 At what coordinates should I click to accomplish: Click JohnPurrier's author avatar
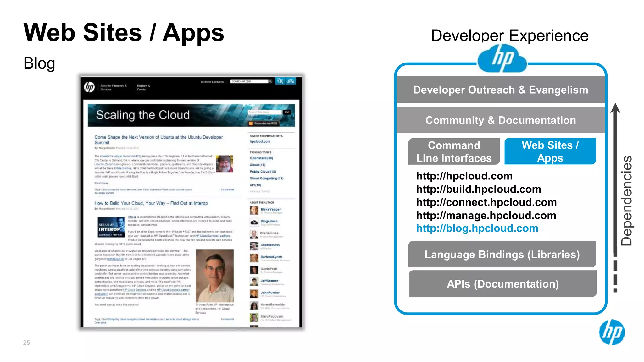point(254,294)
